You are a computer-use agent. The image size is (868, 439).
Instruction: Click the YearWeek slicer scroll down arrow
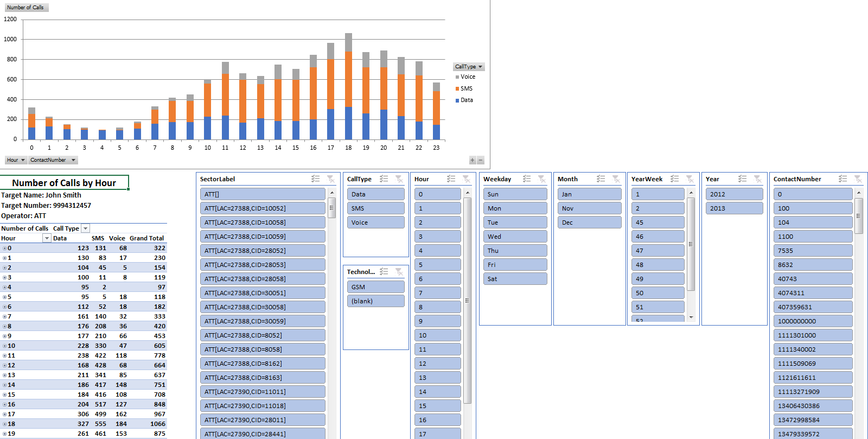(691, 317)
